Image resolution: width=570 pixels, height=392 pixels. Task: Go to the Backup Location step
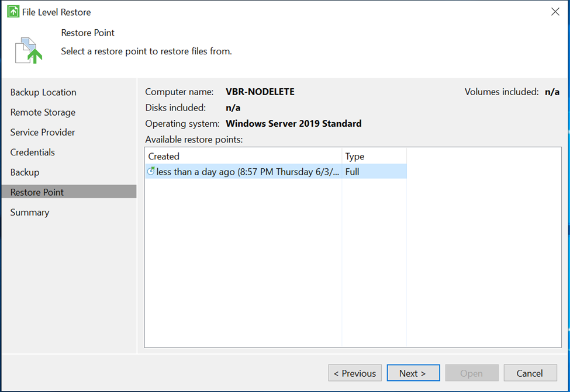(43, 92)
